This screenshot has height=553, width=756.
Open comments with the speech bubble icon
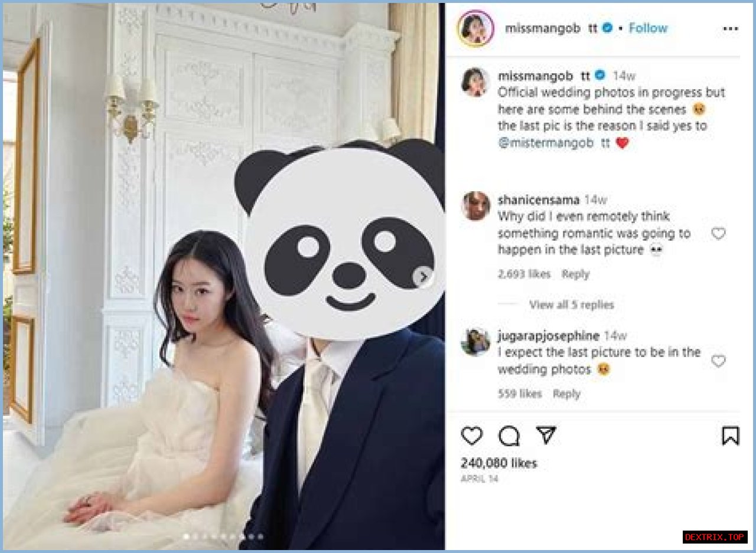(509, 436)
